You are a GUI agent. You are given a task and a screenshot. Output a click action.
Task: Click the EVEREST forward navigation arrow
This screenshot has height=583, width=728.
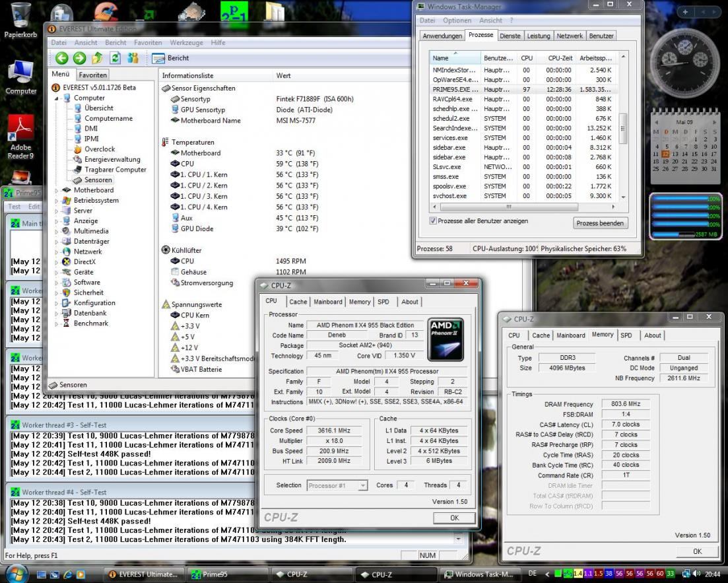tap(80, 58)
